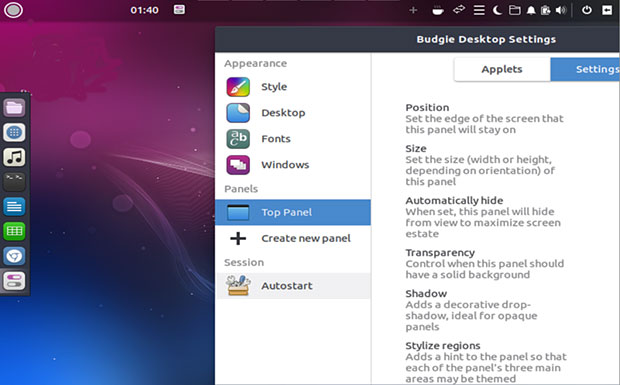The height and width of the screenshot is (385, 620).
Task: Launch the music player from the dock
Action: click(14, 157)
